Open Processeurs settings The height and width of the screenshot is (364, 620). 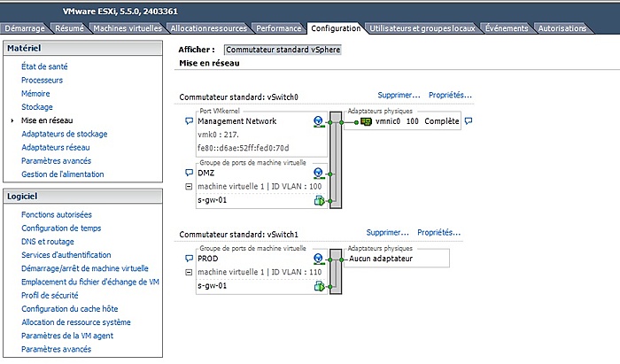click(42, 80)
